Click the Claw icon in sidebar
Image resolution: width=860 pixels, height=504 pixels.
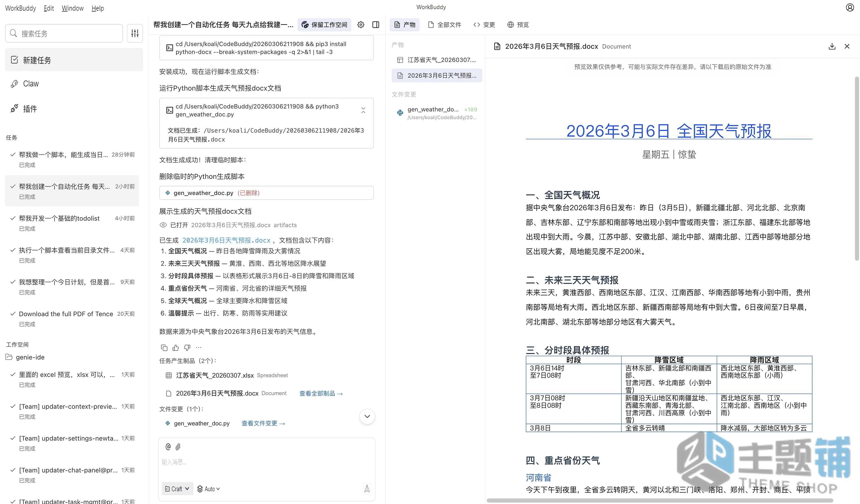point(14,84)
